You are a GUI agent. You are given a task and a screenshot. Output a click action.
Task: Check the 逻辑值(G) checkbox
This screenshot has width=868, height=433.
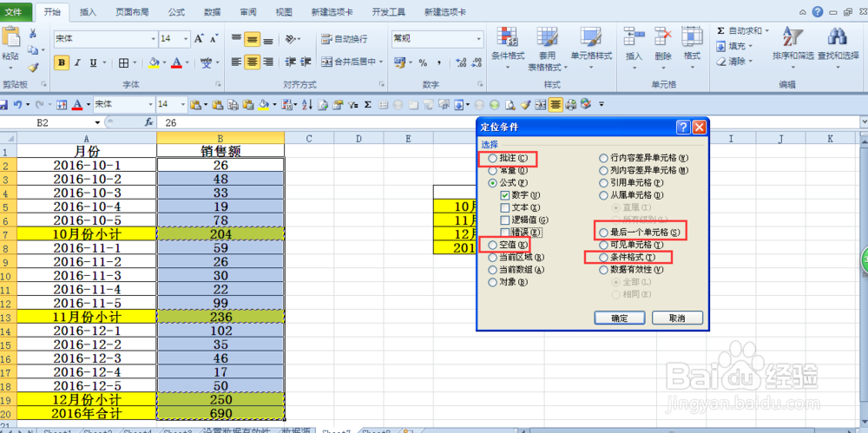click(x=504, y=220)
